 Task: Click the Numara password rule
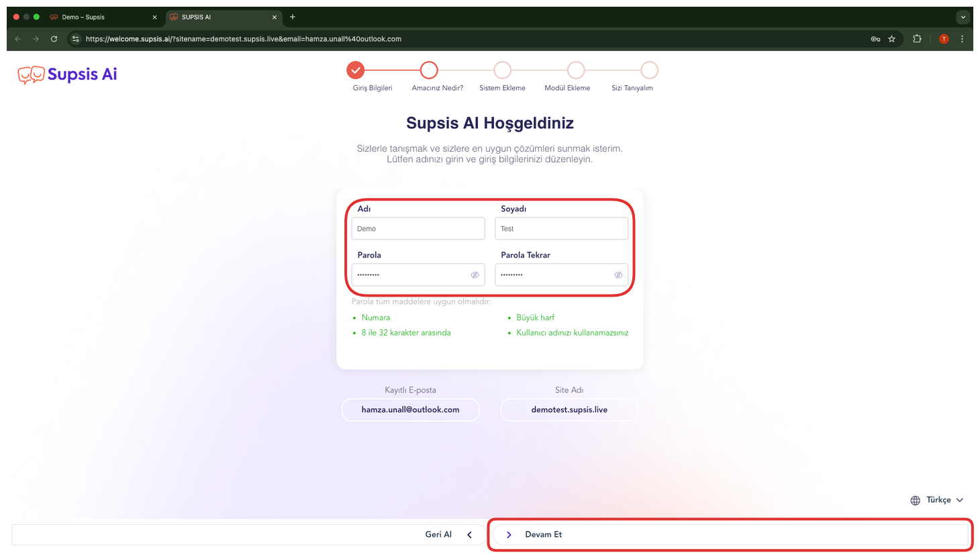(x=375, y=317)
